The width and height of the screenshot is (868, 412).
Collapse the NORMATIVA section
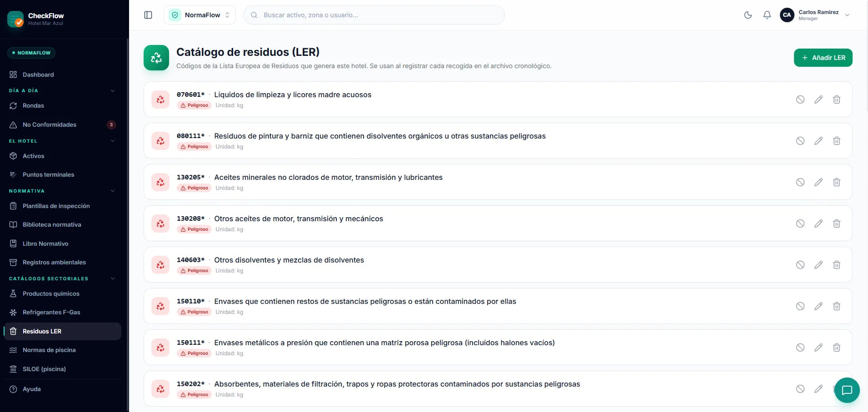click(x=62, y=191)
